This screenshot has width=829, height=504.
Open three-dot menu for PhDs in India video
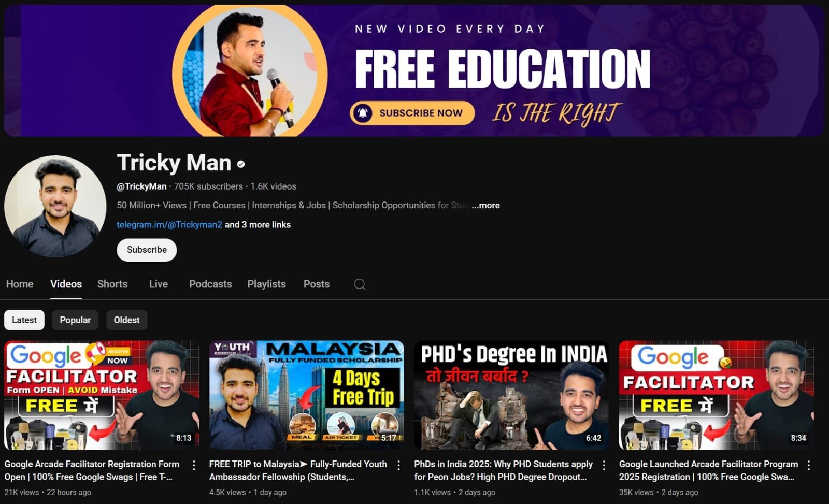(x=604, y=465)
